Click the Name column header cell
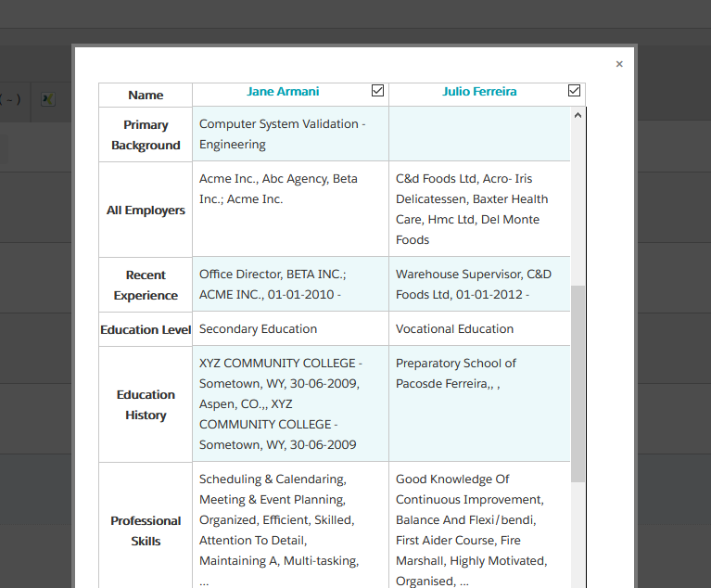Image resolution: width=711 pixels, height=588 pixels. click(146, 96)
